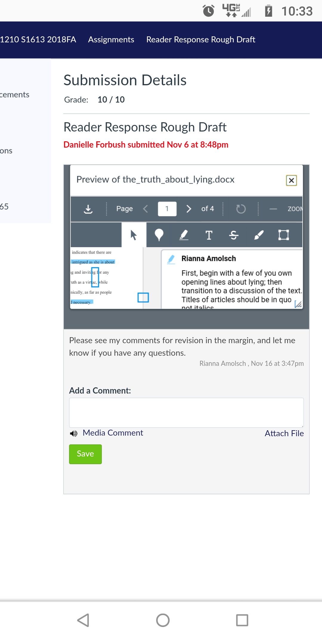The image size is (322, 644).
Task: Open the Media Comment link
Action: tap(113, 433)
